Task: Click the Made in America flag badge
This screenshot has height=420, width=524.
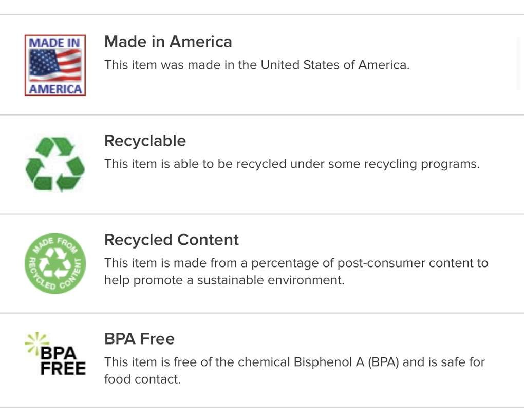Action: point(55,65)
